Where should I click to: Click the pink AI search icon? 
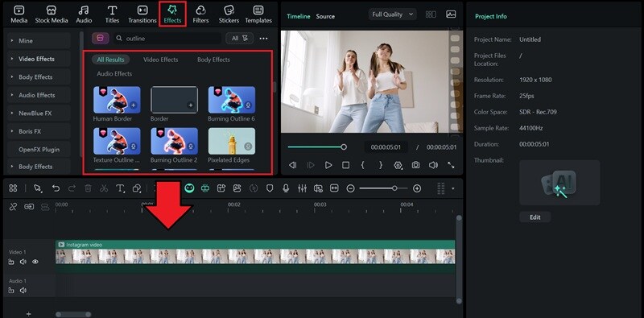coord(100,38)
